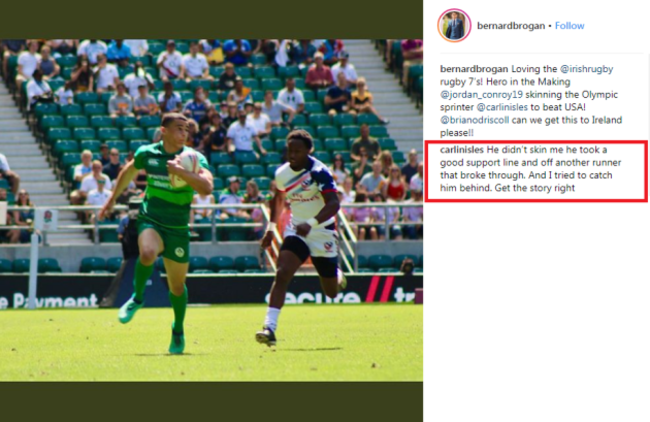The height and width of the screenshot is (422, 650).
Task: Click the blue Follow link
Action: tap(569, 26)
